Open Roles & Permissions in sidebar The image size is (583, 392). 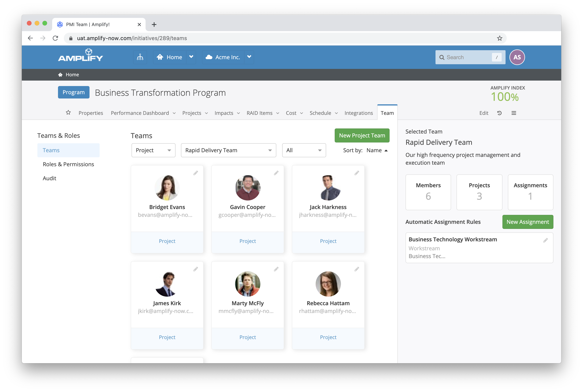point(68,164)
